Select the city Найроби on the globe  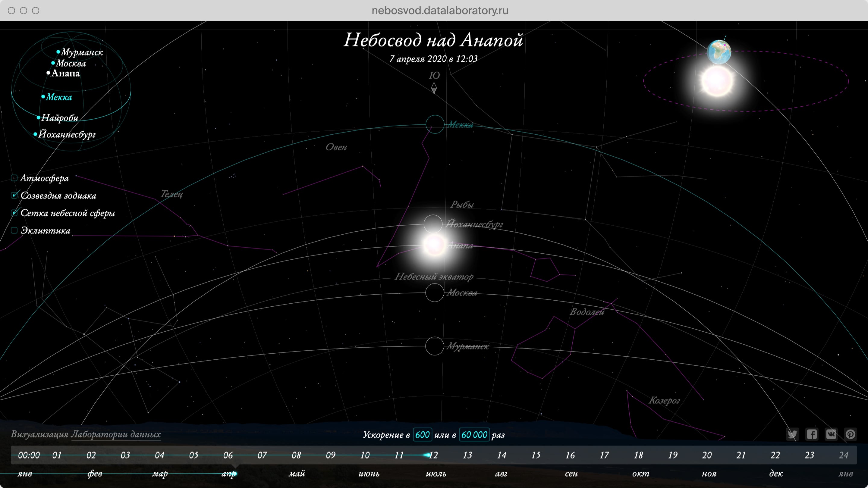point(57,118)
